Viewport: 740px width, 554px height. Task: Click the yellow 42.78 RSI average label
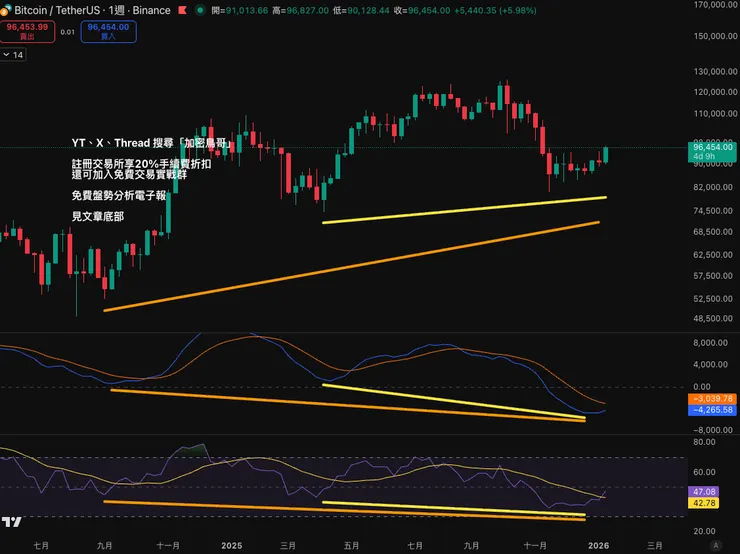point(704,503)
